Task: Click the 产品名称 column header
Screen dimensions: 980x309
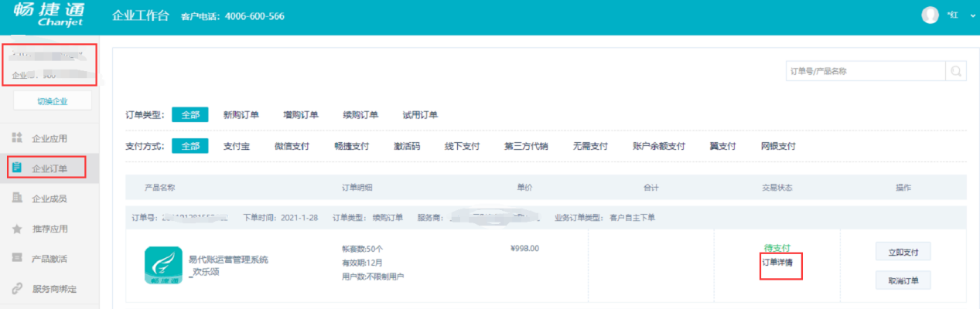Action: pos(160,188)
